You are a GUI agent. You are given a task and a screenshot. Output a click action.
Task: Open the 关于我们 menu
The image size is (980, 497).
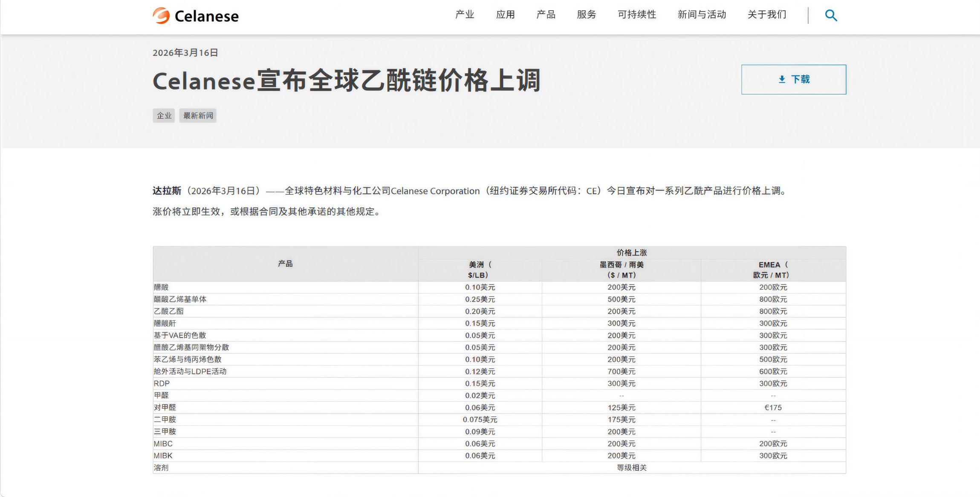click(767, 14)
